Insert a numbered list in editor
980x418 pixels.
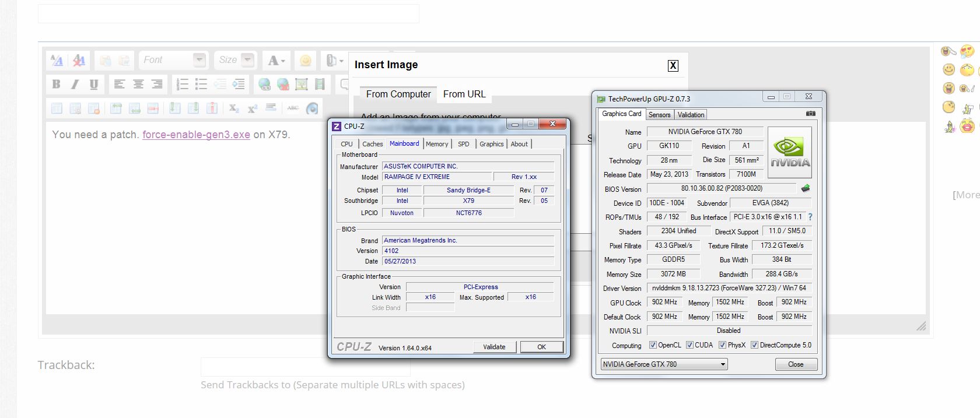click(x=182, y=84)
